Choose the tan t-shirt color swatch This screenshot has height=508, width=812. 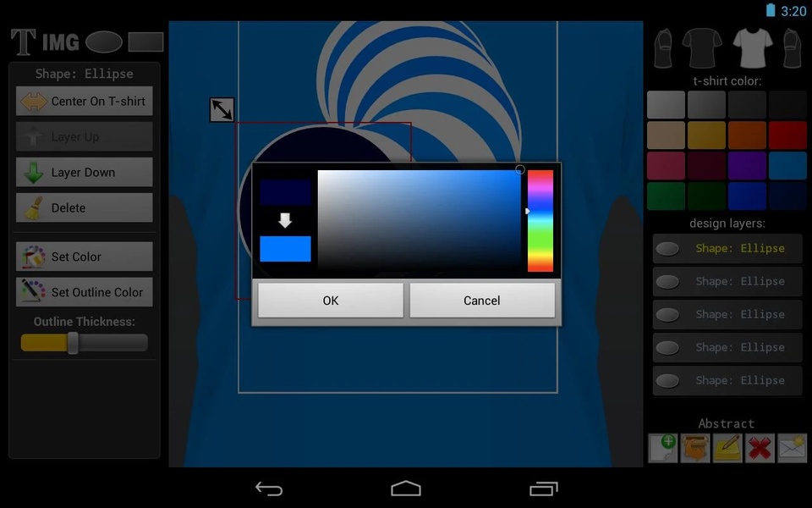point(666,135)
